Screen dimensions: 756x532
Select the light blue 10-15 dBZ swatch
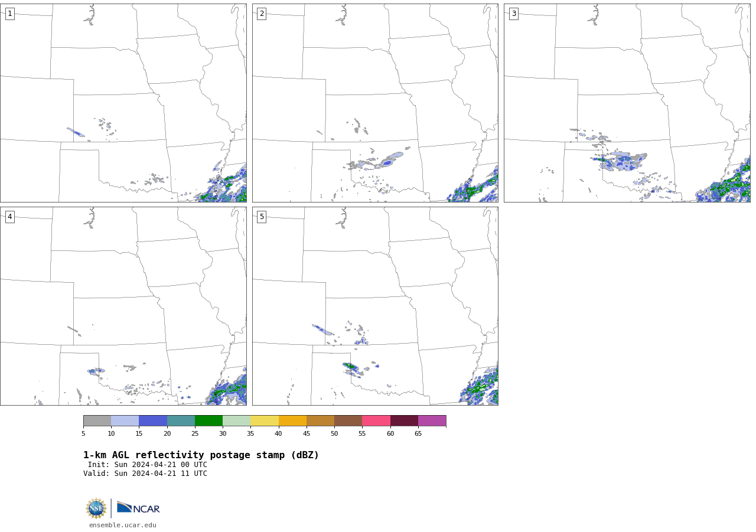click(x=125, y=420)
